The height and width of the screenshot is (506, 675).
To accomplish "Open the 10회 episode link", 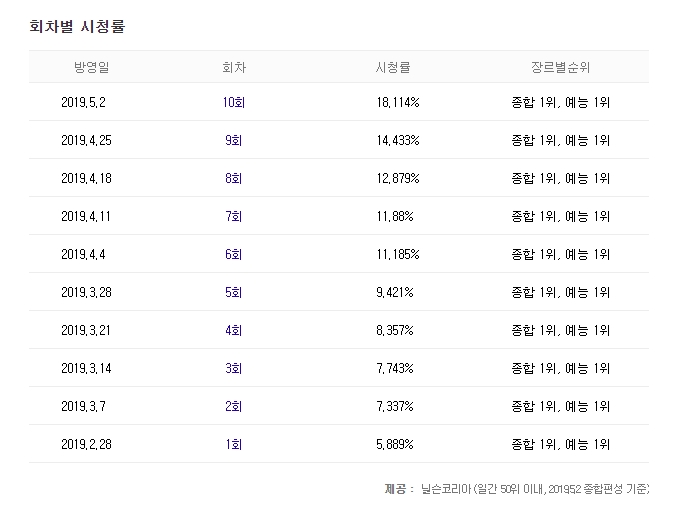I will click(234, 102).
